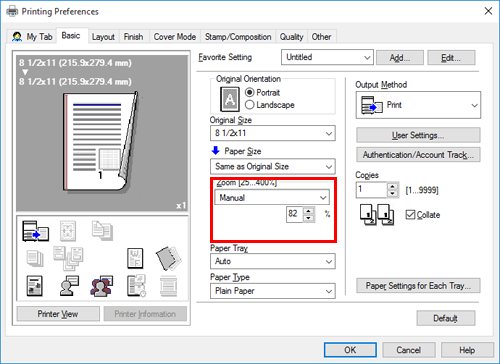
Task: Click the collated pages illustration icon
Action: click(377, 215)
